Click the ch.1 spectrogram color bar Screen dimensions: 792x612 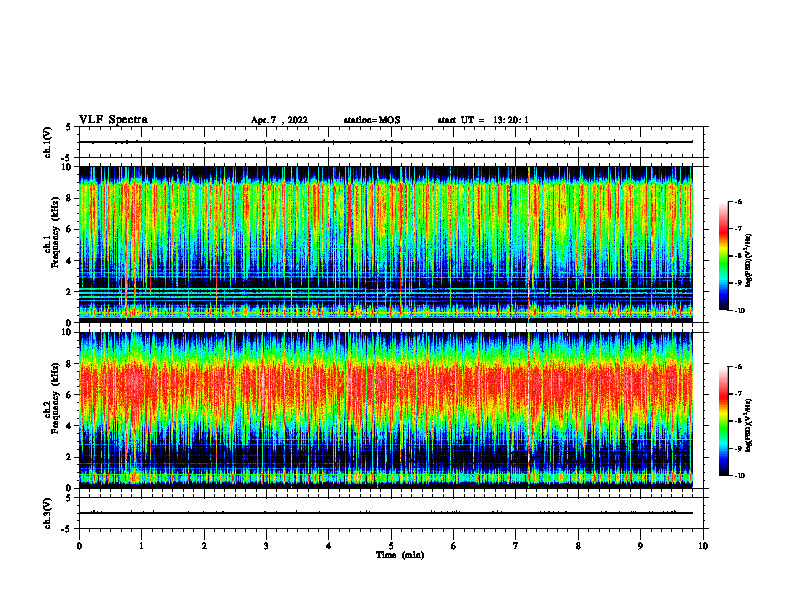724,256
